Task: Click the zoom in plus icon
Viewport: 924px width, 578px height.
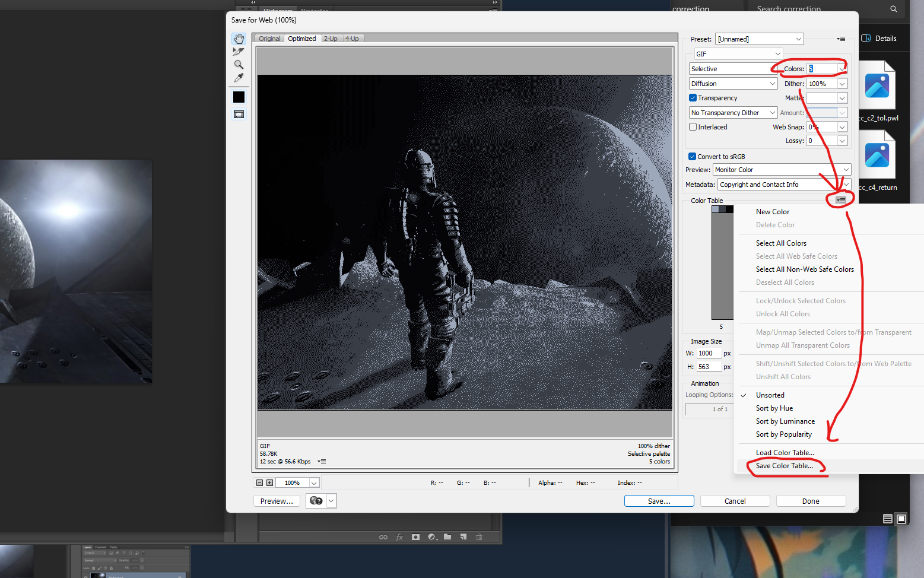Action: pos(269,483)
